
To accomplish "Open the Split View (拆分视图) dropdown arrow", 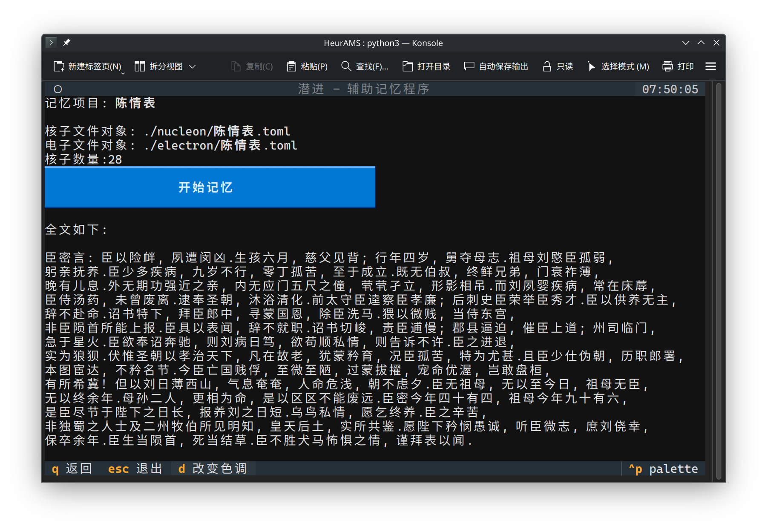I will tap(193, 66).
